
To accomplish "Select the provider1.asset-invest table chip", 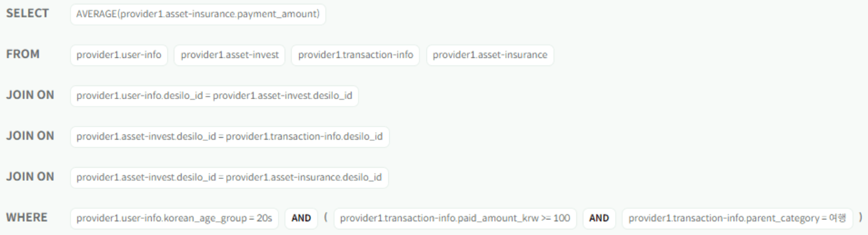I will pyautogui.click(x=230, y=55).
